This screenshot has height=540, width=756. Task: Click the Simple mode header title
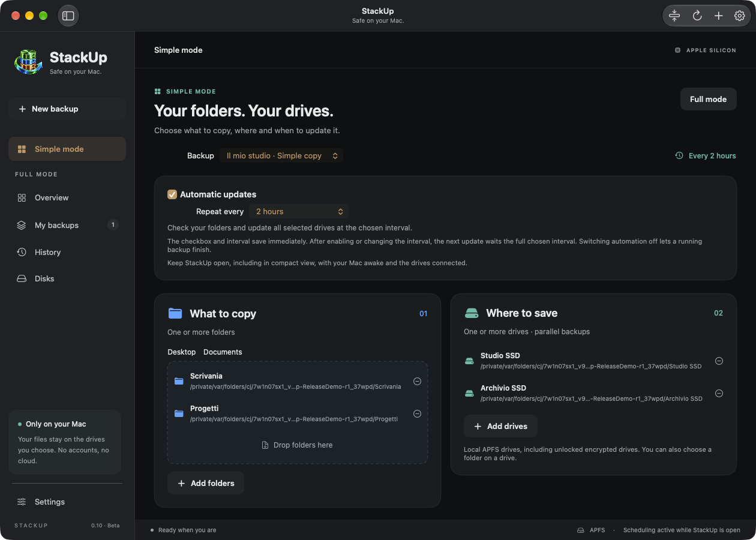click(x=178, y=50)
